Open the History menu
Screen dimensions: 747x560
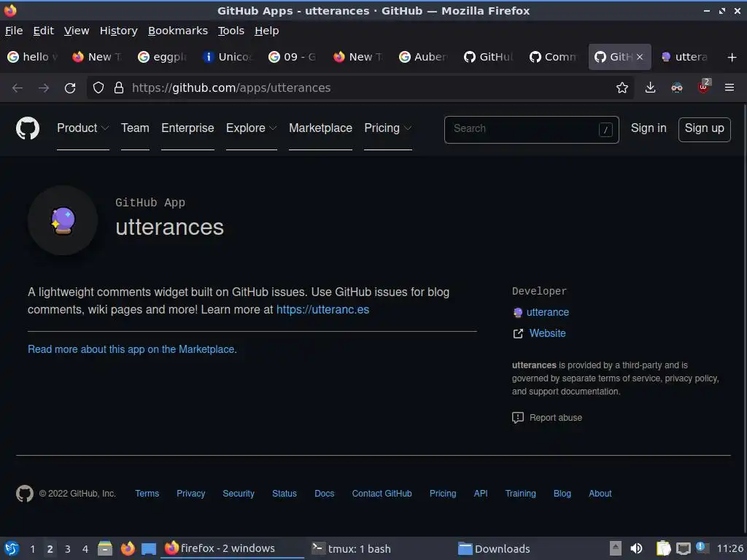tap(119, 31)
